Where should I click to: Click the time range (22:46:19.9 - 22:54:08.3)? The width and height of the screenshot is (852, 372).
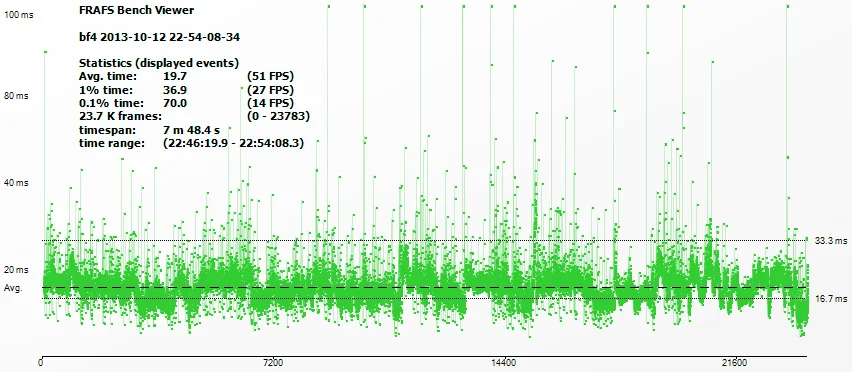click(233, 143)
